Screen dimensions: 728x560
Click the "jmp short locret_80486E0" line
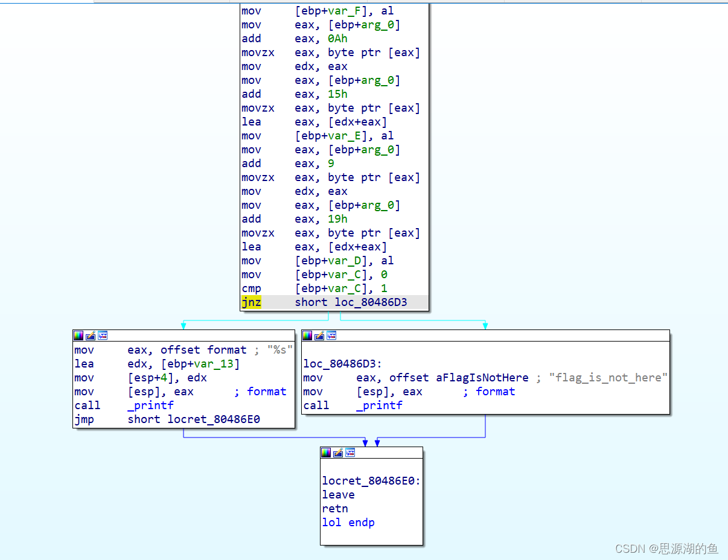[x=167, y=419]
